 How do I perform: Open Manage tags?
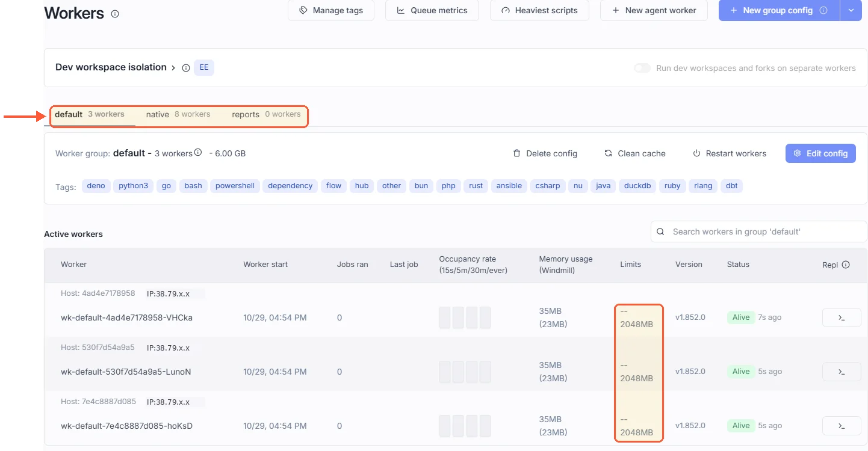330,10
